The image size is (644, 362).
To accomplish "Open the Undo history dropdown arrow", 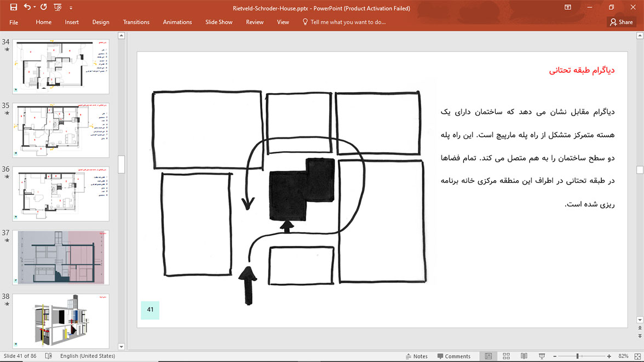I will coord(34,8).
